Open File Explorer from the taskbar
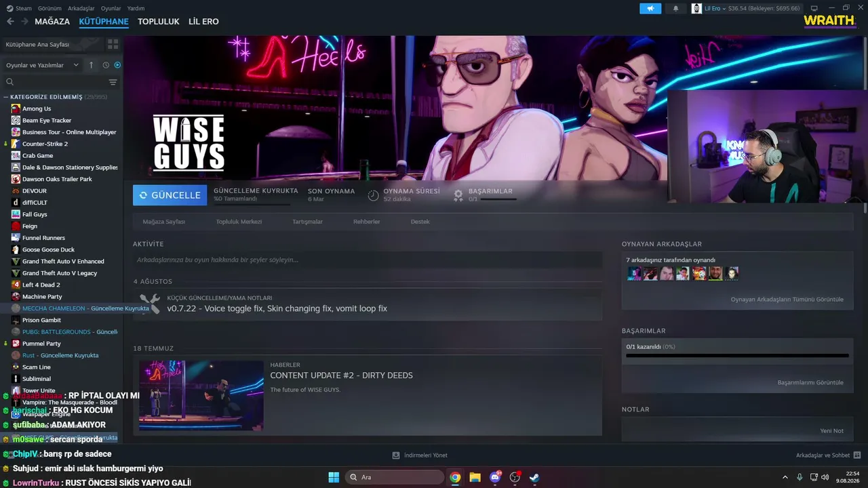Screen dimensions: 868x488 click(x=475, y=477)
